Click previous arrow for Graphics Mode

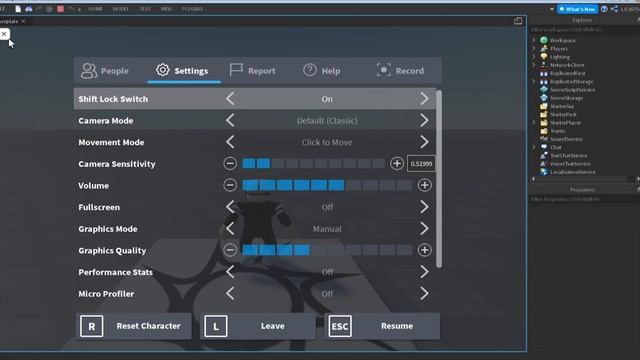point(230,229)
